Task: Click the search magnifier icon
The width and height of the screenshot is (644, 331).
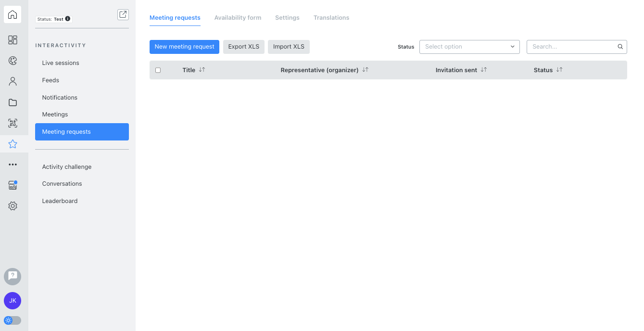Action: click(620, 47)
